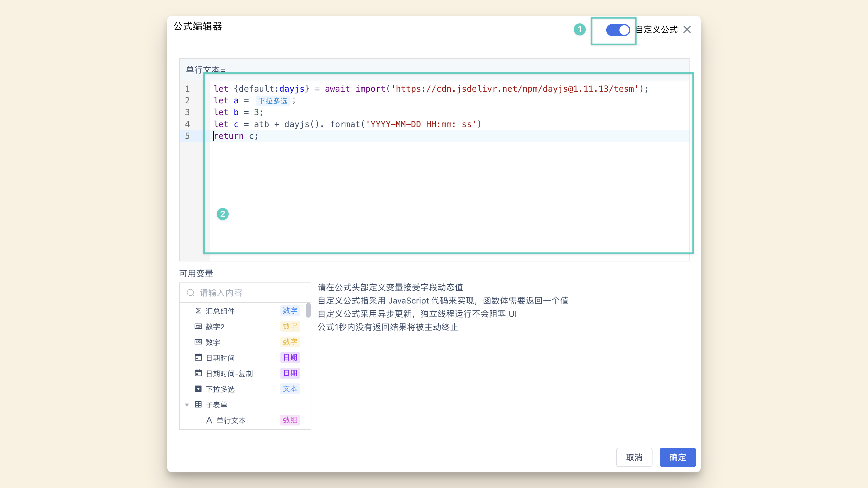Close the formula editor dialog
This screenshot has height=488, width=868.
tap(687, 30)
